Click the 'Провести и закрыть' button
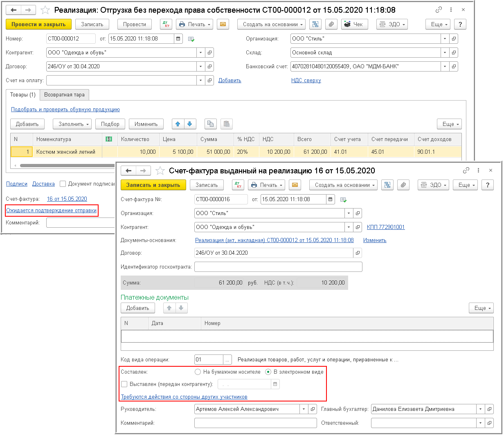This screenshot has height=435, width=504. (x=38, y=25)
